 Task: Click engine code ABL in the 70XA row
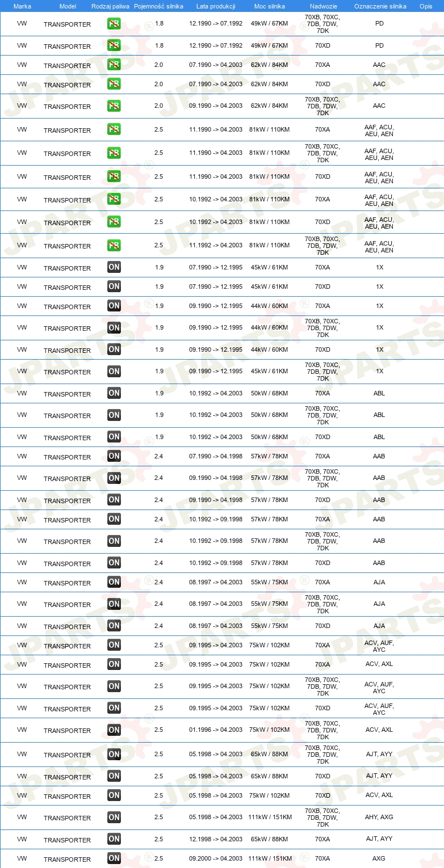coord(379,393)
